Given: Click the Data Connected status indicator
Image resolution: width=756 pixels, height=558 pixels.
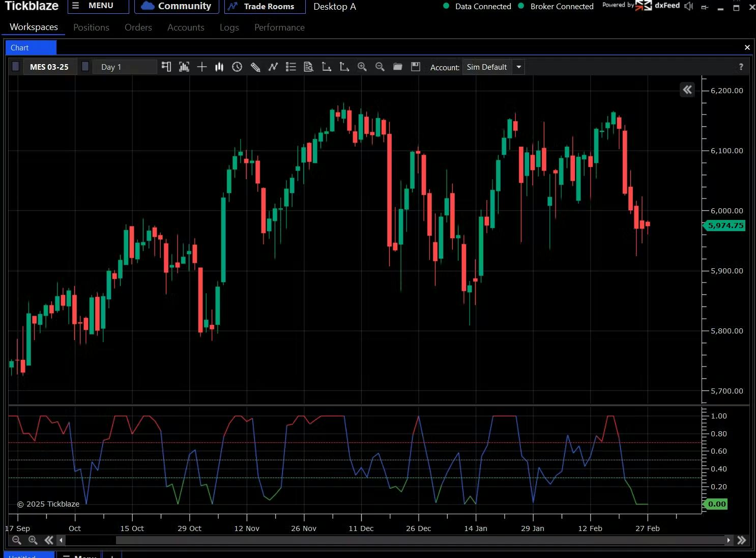Looking at the screenshot, I should pos(477,6).
